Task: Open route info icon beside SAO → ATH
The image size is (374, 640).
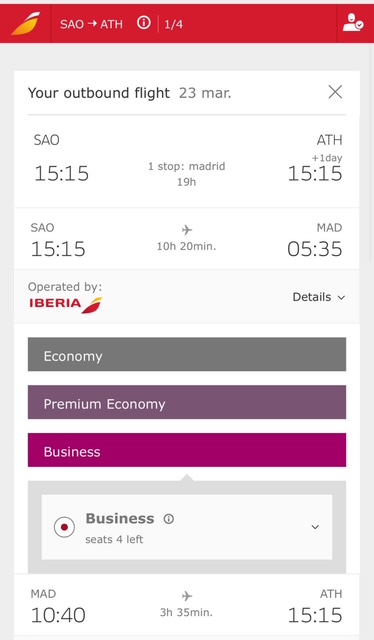Action: (143, 23)
